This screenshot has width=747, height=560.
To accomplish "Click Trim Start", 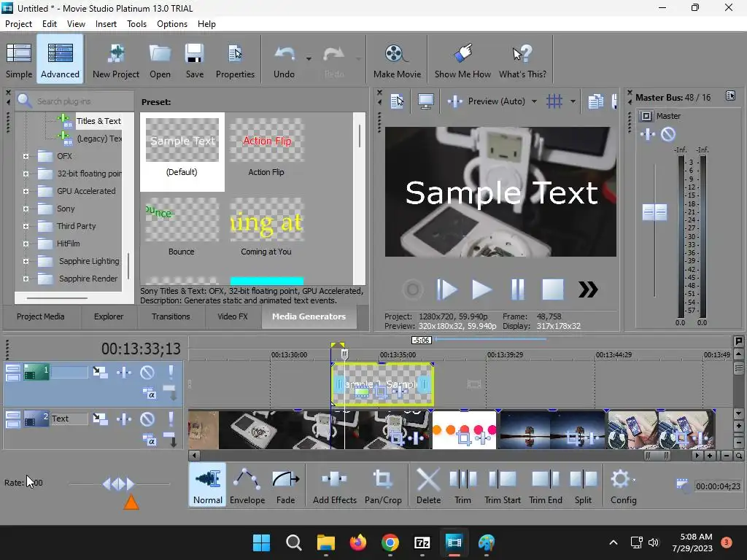I will (502, 485).
